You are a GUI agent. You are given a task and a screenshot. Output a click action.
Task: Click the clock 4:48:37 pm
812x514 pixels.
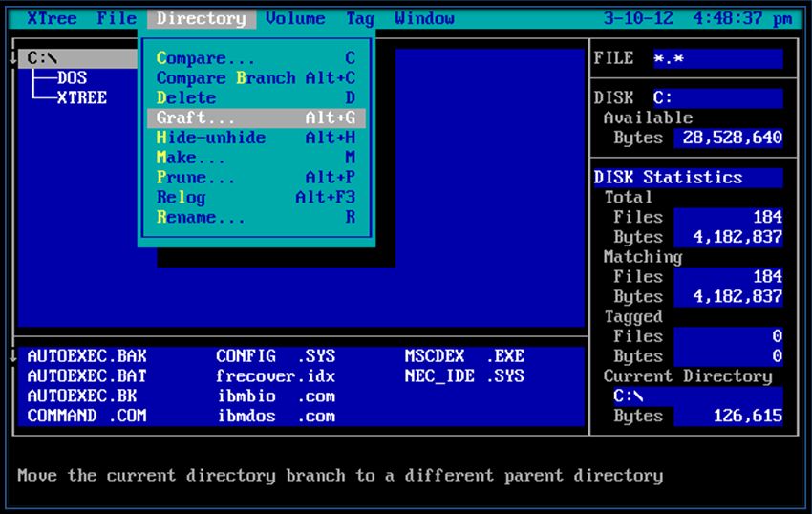click(x=742, y=19)
